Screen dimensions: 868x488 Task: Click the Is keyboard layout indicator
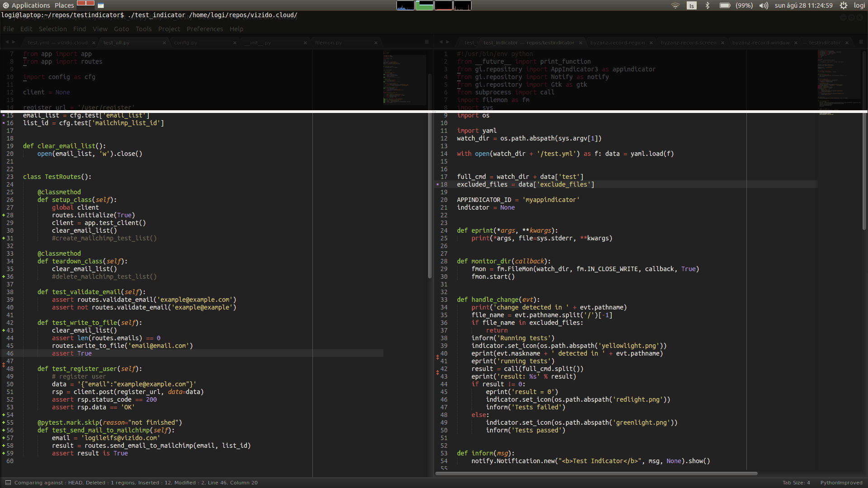[x=691, y=5]
